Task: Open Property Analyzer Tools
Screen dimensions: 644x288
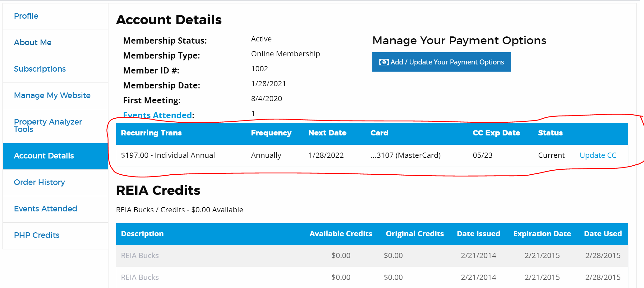Action: coord(48,125)
